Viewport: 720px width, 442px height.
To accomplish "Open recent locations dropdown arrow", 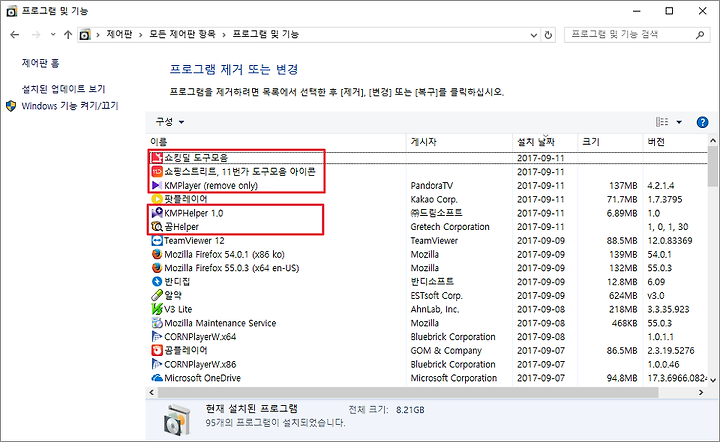I will [53, 34].
